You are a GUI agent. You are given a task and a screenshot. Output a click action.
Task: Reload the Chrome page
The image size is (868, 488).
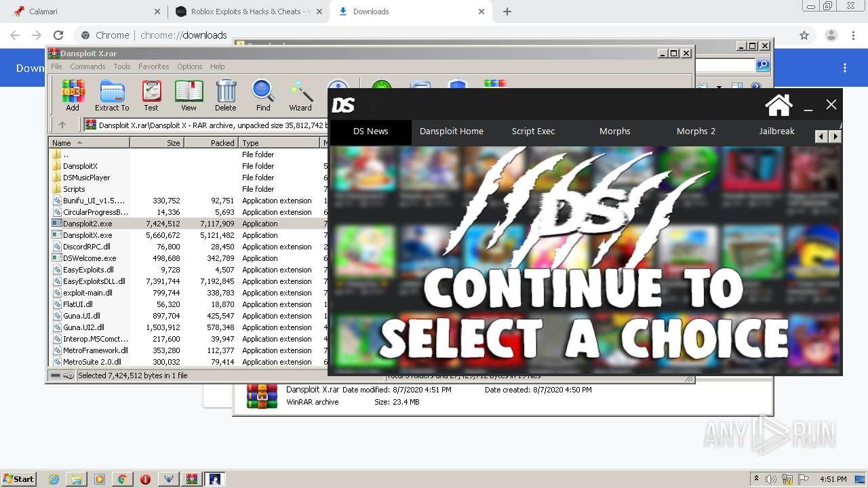click(x=58, y=35)
